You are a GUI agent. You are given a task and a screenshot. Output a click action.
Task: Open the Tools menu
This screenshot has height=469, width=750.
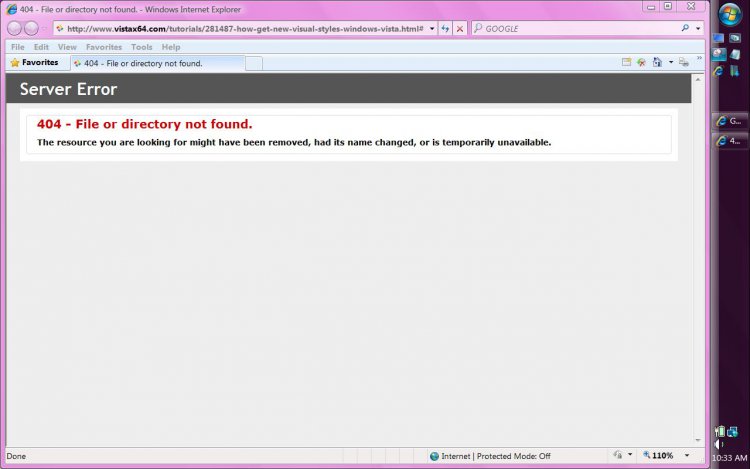pyautogui.click(x=142, y=47)
